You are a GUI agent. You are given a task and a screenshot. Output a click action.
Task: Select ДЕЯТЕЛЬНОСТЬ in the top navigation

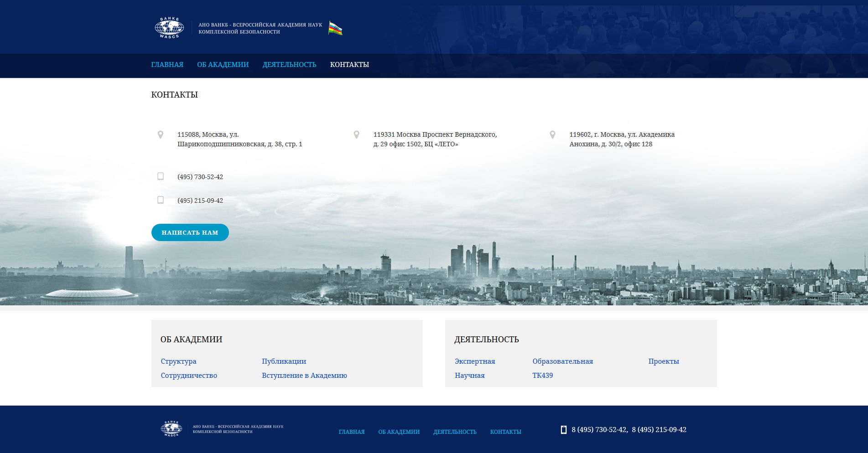tap(289, 65)
